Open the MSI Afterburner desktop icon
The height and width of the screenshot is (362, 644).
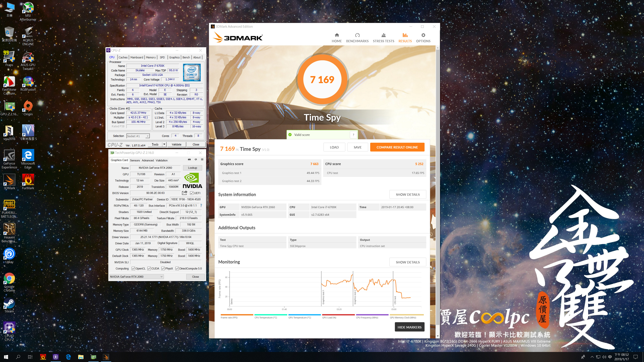pyautogui.click(x=28, y=12)
